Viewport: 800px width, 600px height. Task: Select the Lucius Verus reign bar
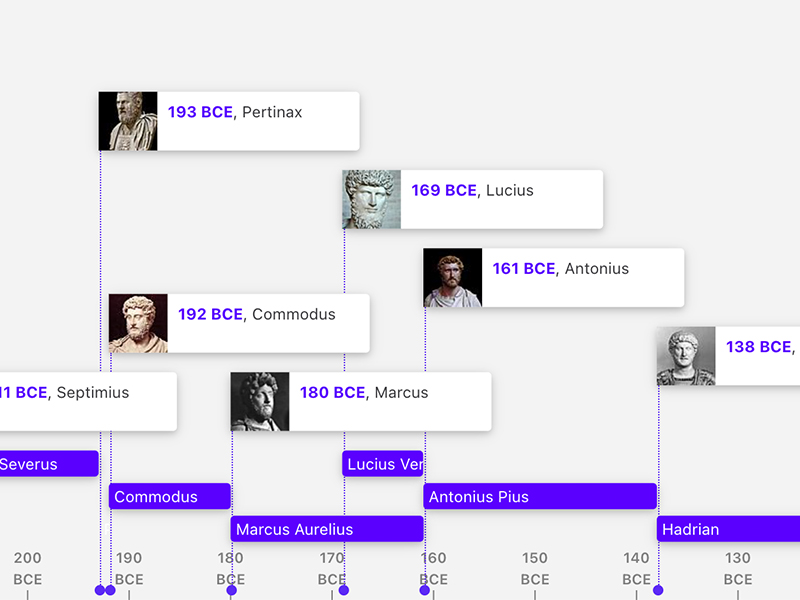[383, 464]
